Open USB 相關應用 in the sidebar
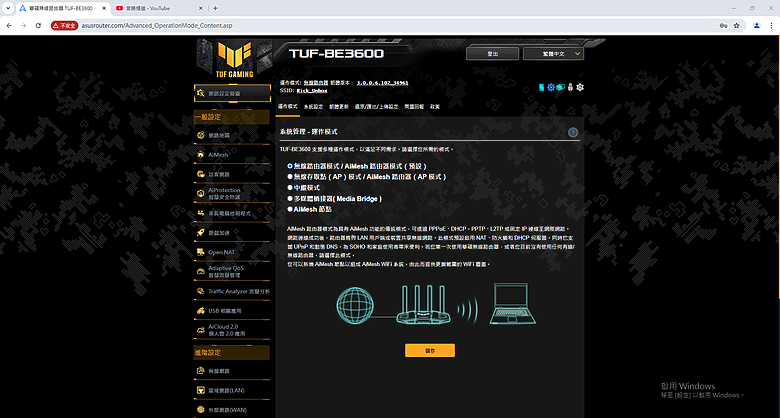This screenshot has width=780, height=418. click(x=232, y=311)
